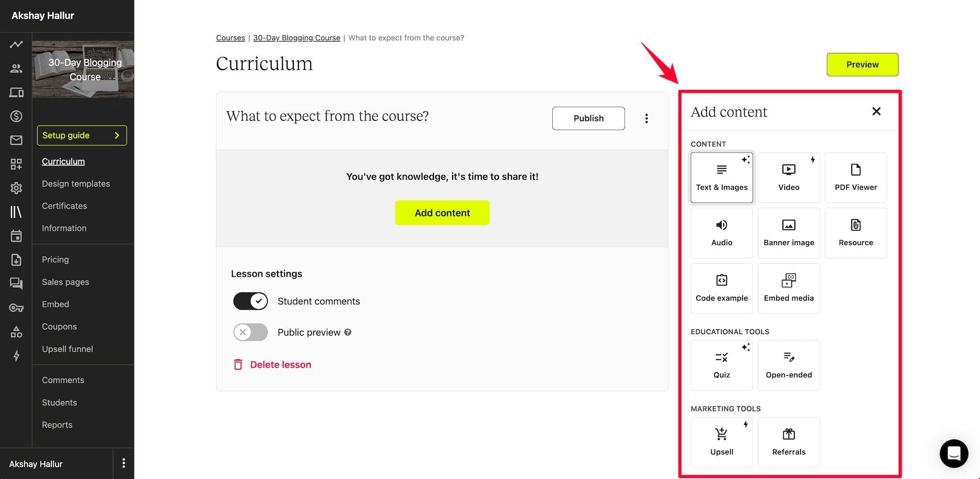
Task: Select Curriculum in the sidebar menu
Action: pos(63,161)
